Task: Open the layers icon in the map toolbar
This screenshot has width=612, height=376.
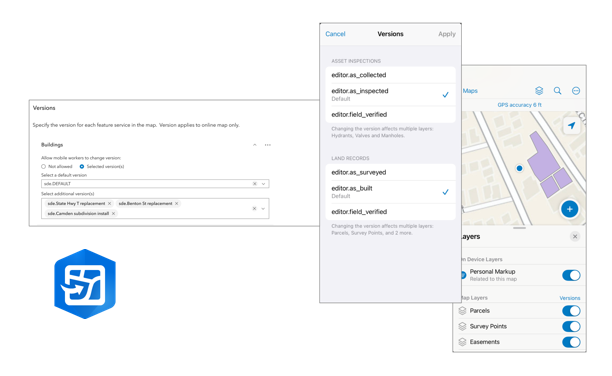Action: [539, 91]
